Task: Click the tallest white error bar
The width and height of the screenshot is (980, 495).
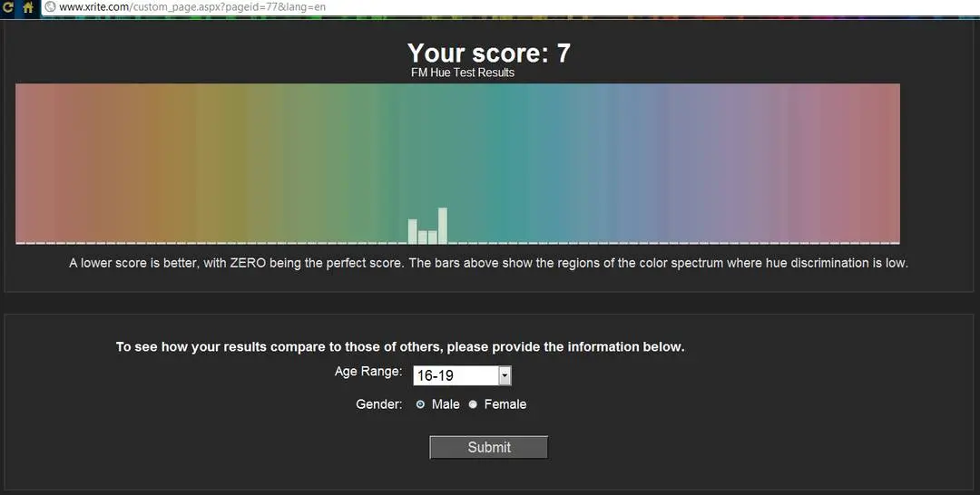Action: (x=443, y=226)
